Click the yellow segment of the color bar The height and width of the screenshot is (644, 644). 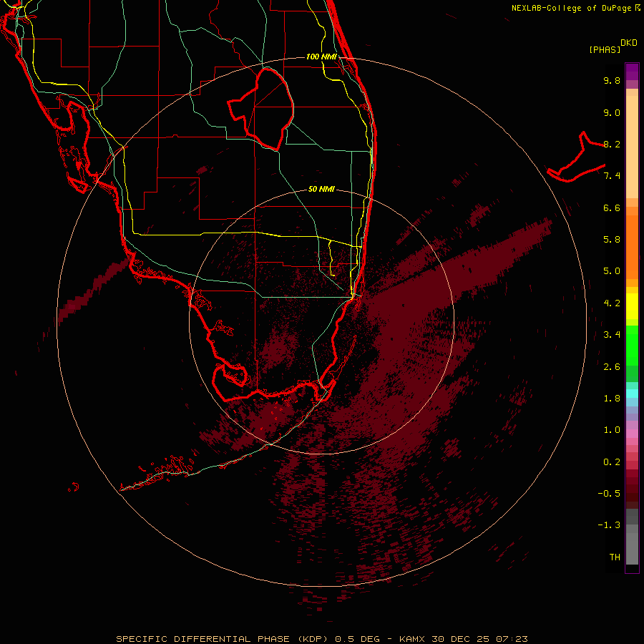pyautogui.click(x=632, y=306)
